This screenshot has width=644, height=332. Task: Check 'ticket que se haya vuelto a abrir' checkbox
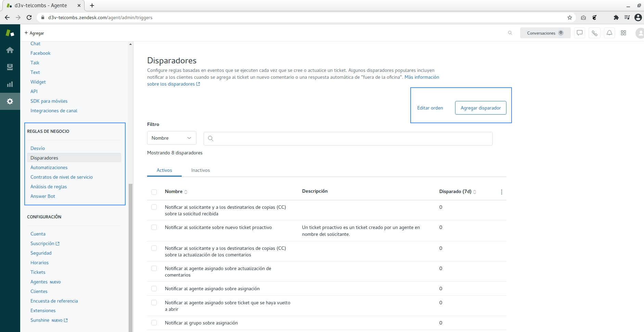click(x=154, y=303)
